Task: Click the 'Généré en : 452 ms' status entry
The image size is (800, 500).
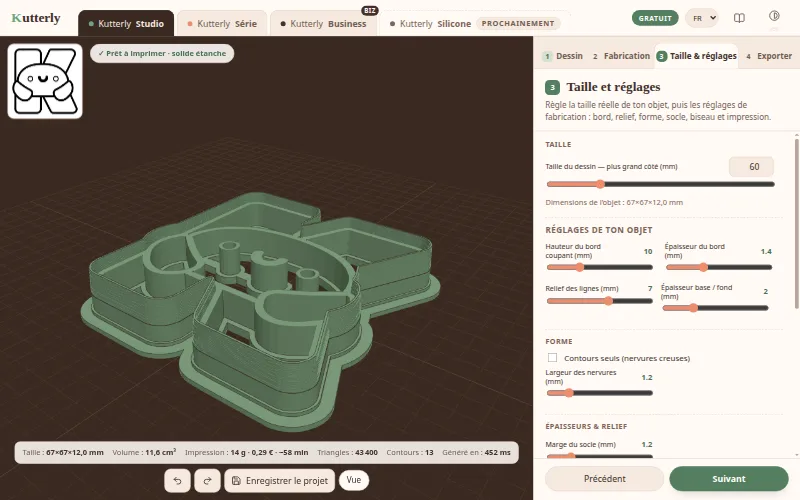Action: pyautogui.click(x=476, y=453)
